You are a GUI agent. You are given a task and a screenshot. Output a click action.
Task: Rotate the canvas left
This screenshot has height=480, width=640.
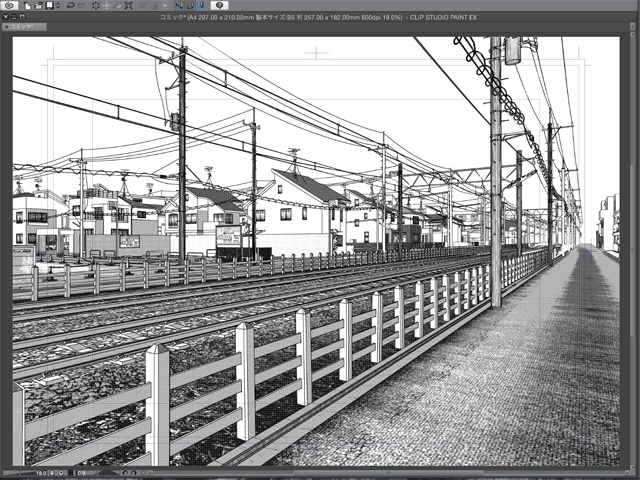click(x=125, y=473)
